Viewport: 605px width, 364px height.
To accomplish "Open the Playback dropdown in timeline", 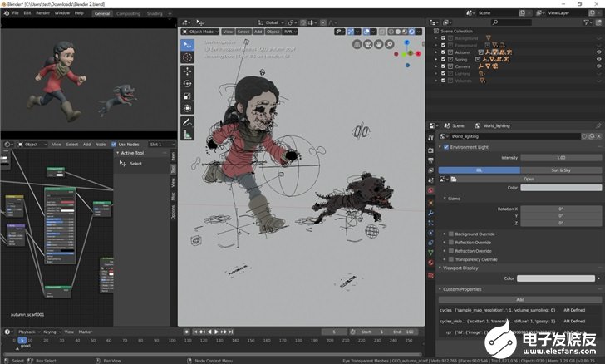I will click(x=29, y=332).
